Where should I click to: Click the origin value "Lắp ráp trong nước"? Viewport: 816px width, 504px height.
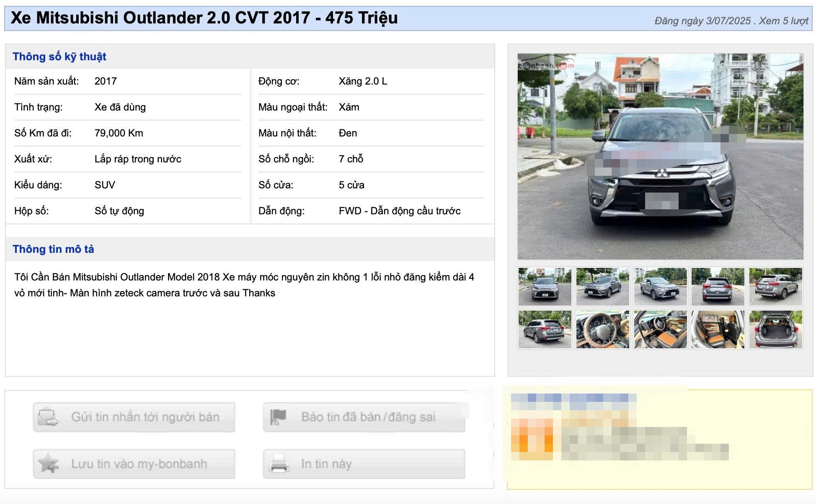tap(138, 159)
